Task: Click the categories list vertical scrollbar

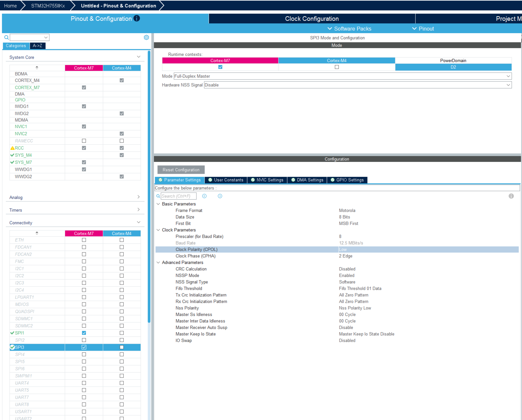Action: tap(149, 186)
